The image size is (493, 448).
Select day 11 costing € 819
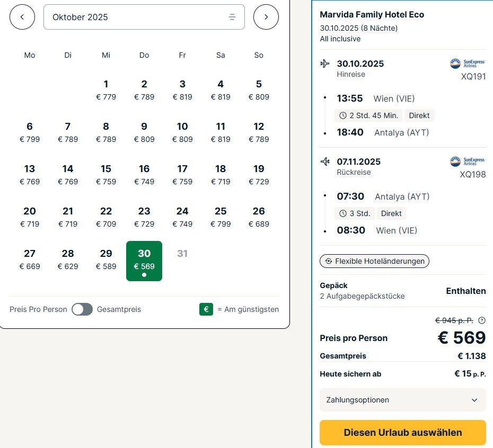[x=221, y=132]
